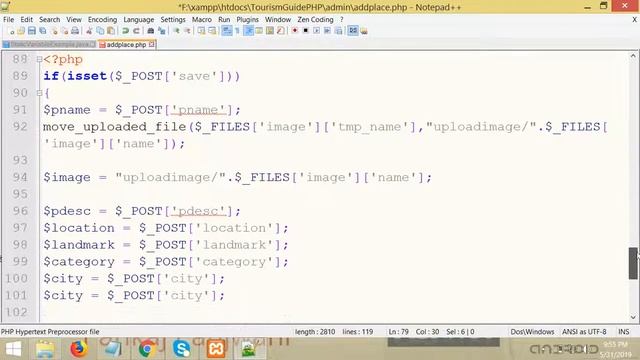Open the Encoding menu

(x=102, y=20)
